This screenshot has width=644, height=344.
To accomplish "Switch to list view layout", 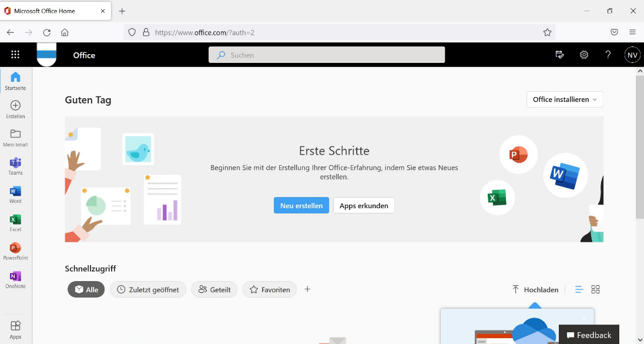I will click(x=579, y=289).
